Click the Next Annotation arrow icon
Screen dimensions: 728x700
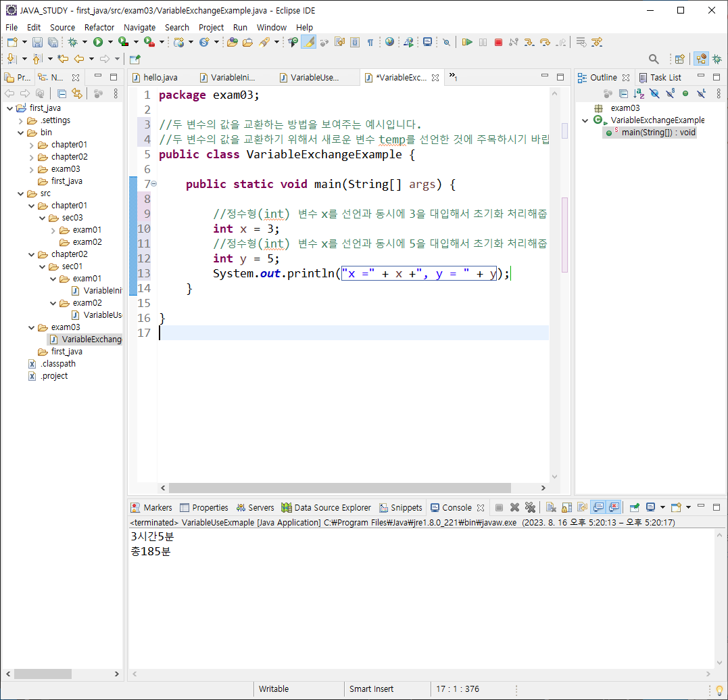11,59
